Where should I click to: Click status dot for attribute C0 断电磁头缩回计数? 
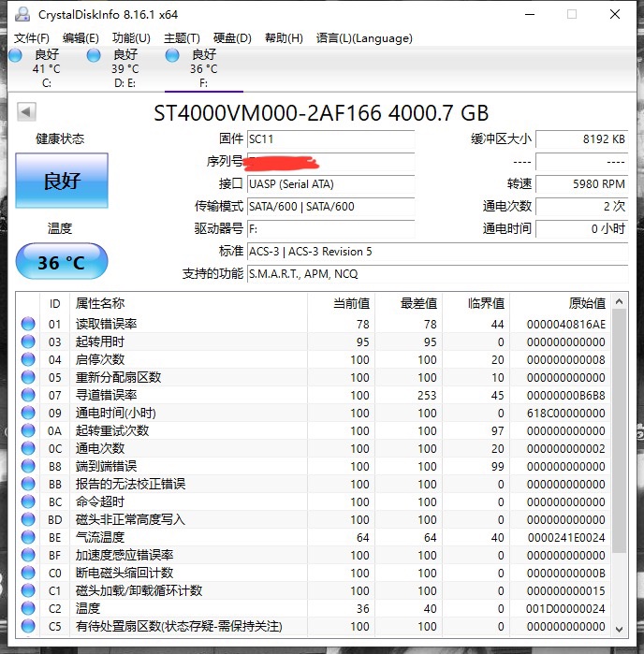(28, 573)
